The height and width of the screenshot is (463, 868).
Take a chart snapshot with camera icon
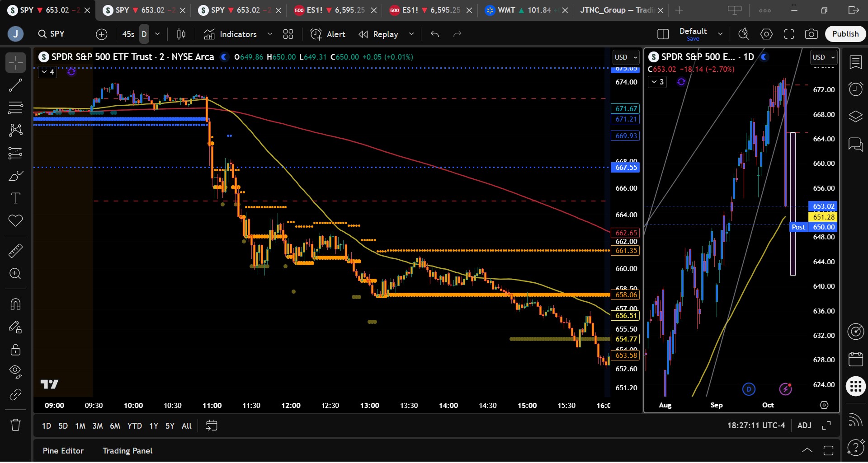(x=811, y=34)
